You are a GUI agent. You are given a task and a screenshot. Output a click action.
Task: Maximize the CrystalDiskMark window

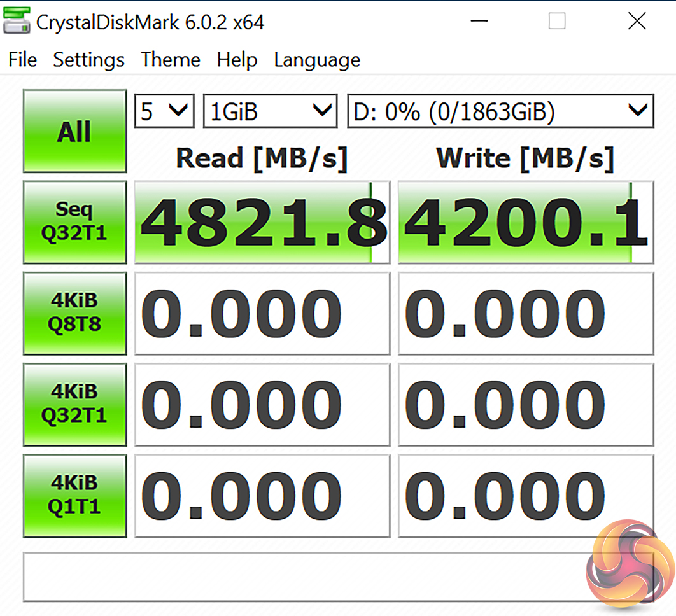tap(557, 21)
